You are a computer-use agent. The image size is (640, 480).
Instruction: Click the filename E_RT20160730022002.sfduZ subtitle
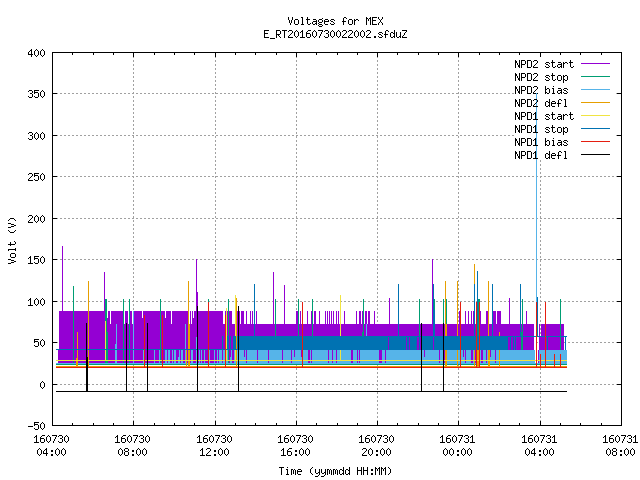pos(335,34)
